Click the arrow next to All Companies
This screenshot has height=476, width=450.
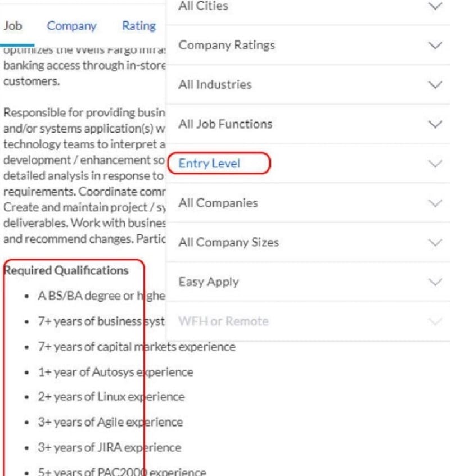point(435,203)
